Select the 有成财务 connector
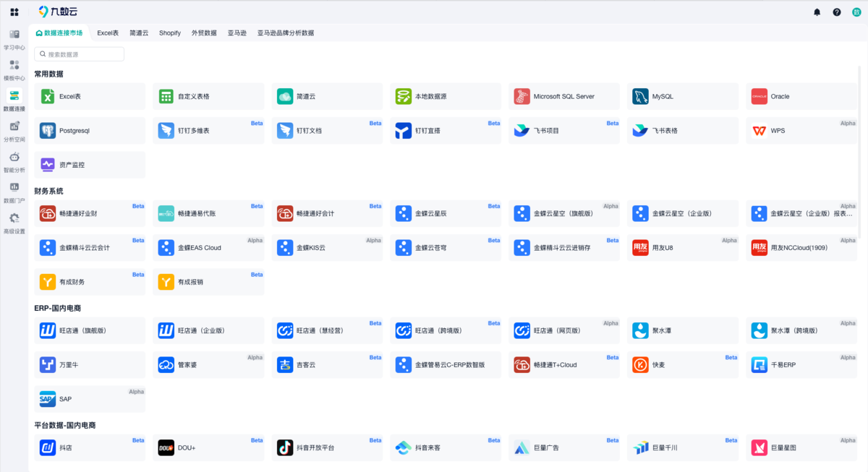Screen dimensions: 868x472 click(x=90, y=282)
